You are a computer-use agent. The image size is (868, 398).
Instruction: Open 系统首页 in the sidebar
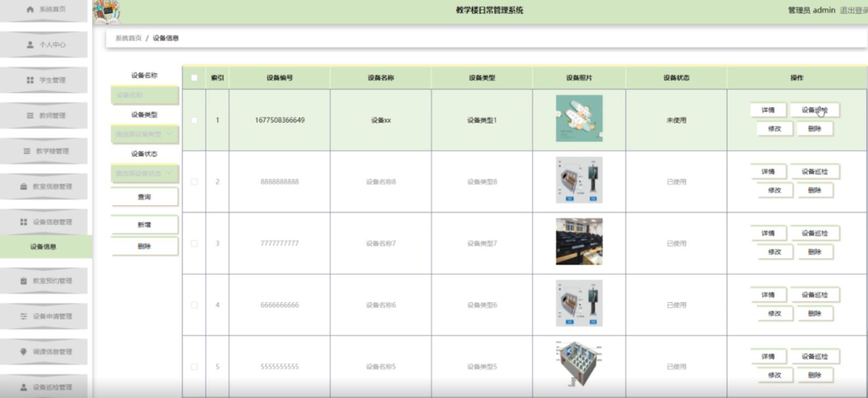click(44, 10)
